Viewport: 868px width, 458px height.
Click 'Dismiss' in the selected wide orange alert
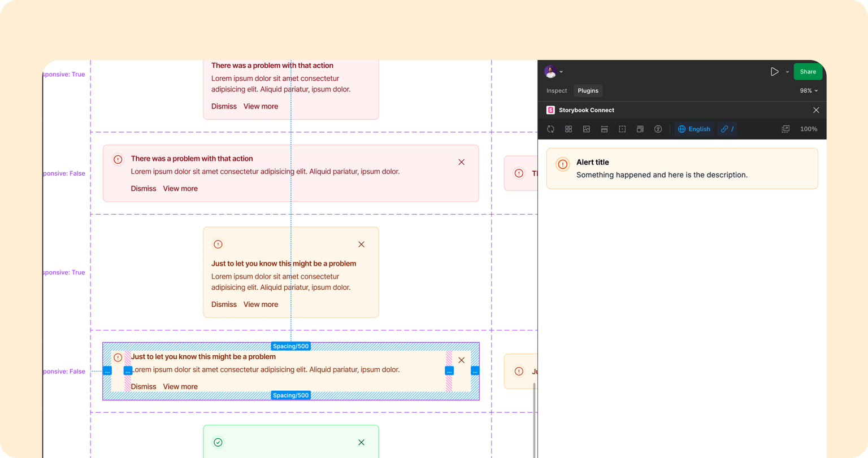pos(144,387)
